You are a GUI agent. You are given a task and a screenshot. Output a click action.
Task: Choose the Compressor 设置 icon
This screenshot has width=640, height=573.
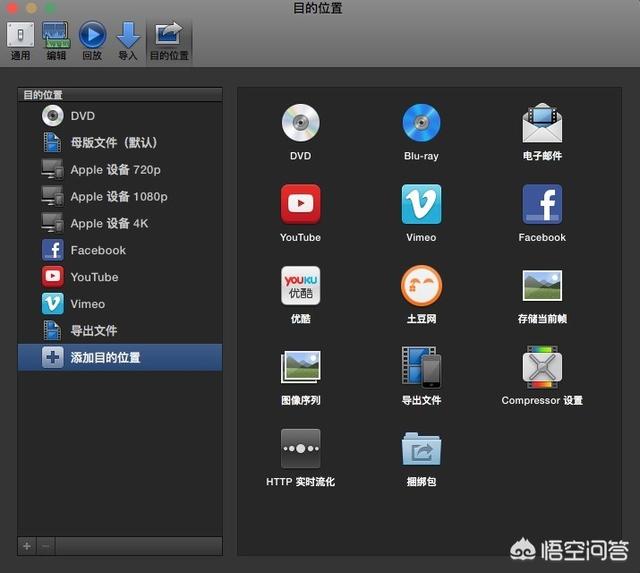[x=542, y=367]
